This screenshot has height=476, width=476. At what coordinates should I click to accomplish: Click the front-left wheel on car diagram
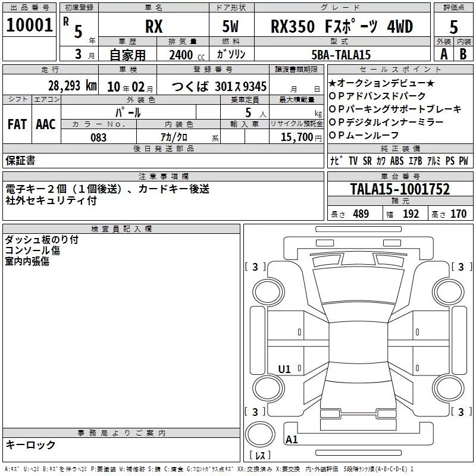pos(266,291)
